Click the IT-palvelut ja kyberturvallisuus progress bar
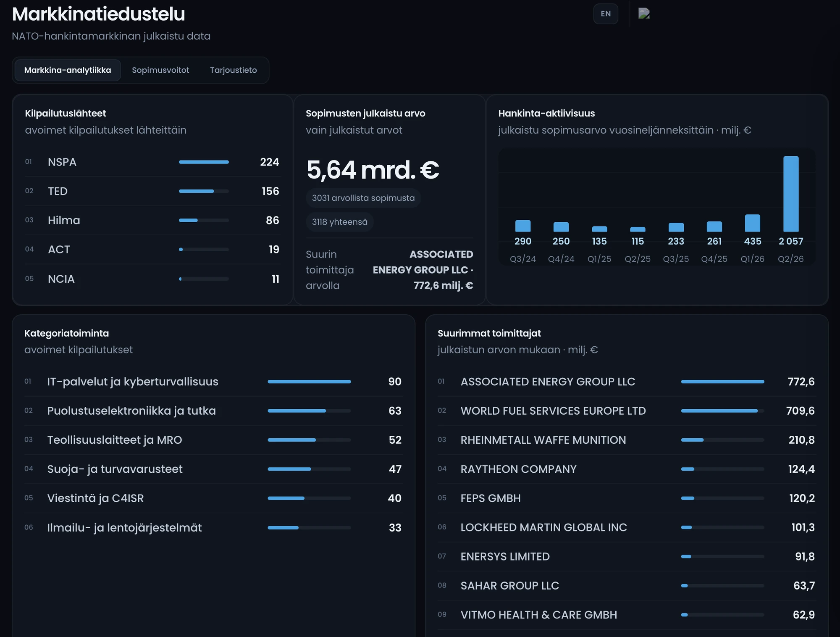The height and width of the screenshot is (637, 840). [x=309, y=382]
